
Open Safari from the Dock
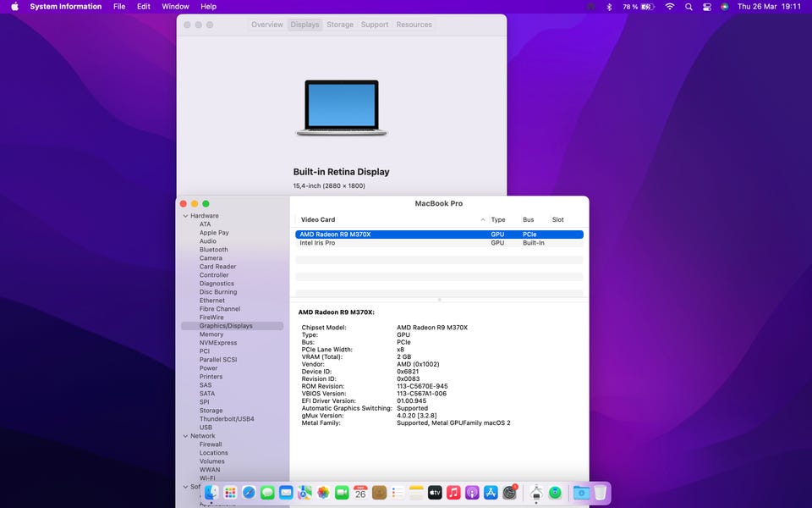click(x=249, y=493)
